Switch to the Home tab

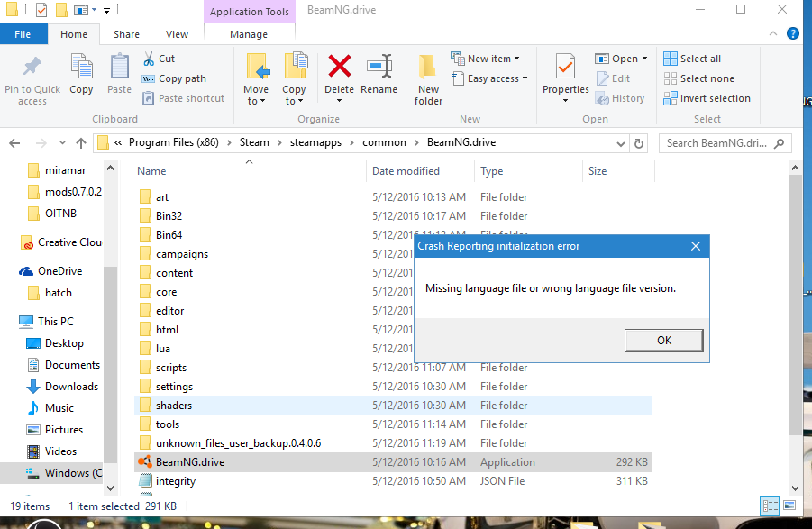[x=74, y=34]
